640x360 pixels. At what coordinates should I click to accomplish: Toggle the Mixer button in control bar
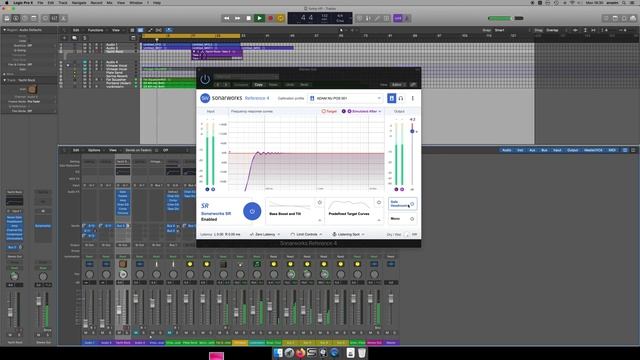54,18
